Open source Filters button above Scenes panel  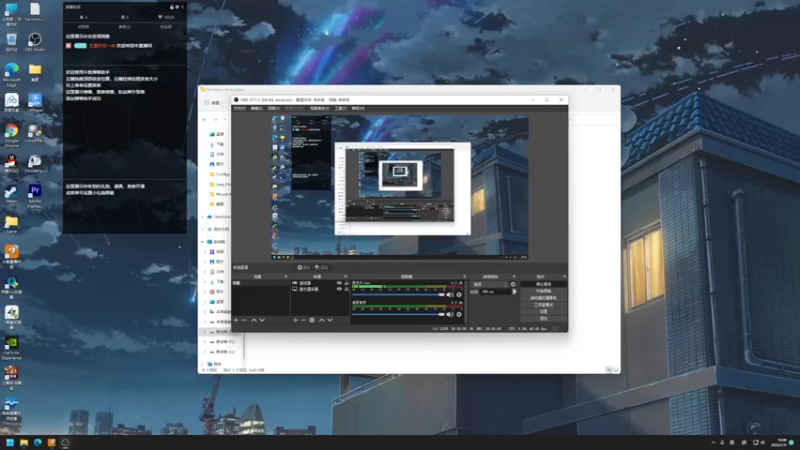pos(321,267)
